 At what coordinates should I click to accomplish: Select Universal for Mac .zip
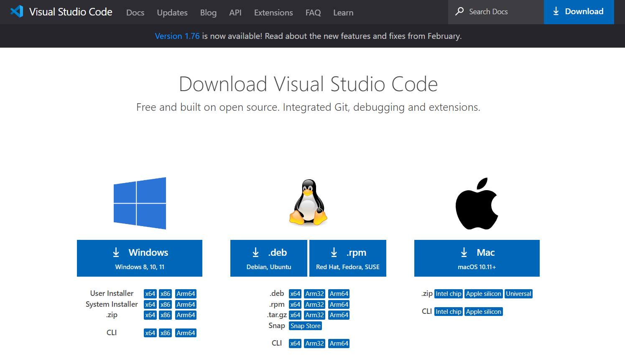518,294
